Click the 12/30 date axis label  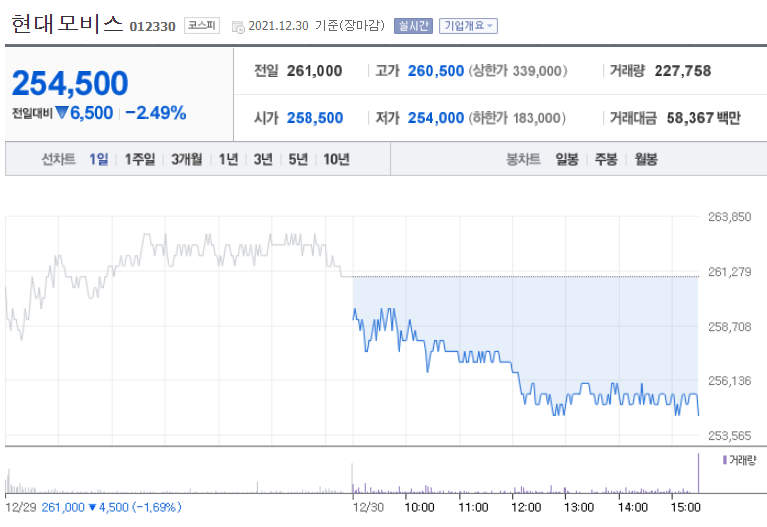click(x=368, y=507)
